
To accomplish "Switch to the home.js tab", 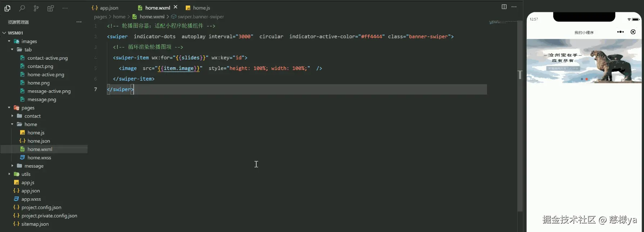I will pyautogui.click(x=198, y=8).
